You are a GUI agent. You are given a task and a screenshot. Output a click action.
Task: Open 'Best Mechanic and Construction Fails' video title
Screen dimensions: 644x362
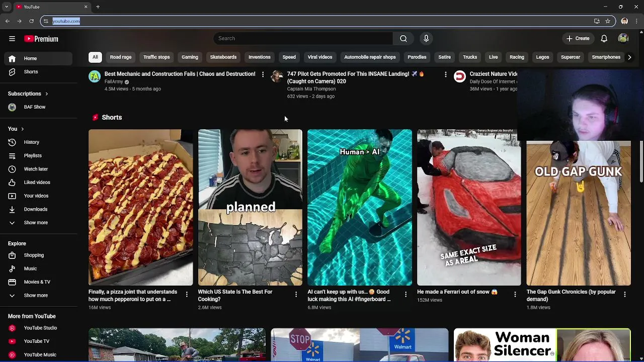180,74
